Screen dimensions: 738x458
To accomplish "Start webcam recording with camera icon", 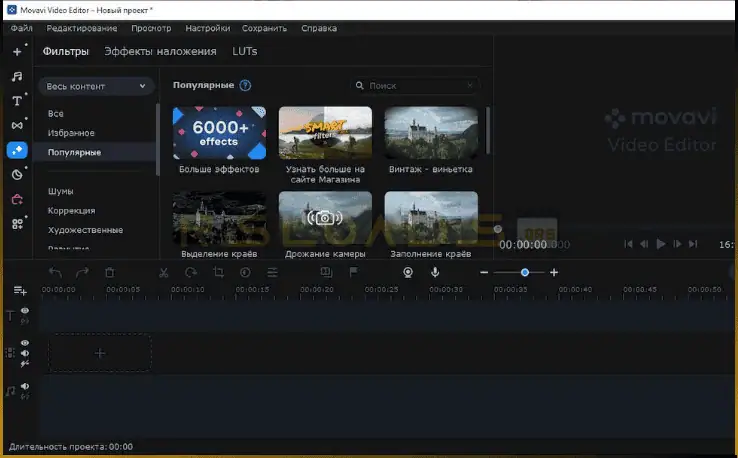I will [408, 272].
